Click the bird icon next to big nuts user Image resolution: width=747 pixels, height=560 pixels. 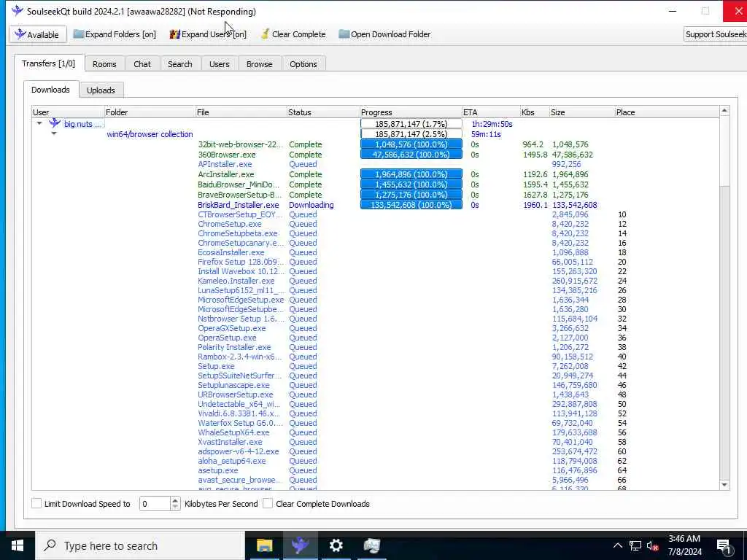click(x=55, y=123)
